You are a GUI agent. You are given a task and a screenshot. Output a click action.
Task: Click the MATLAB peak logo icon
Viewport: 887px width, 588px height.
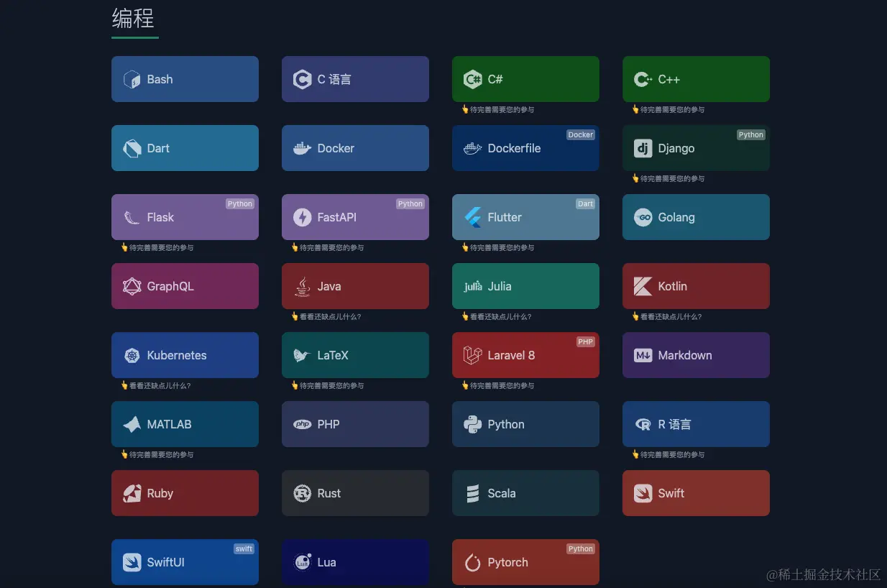132,424
